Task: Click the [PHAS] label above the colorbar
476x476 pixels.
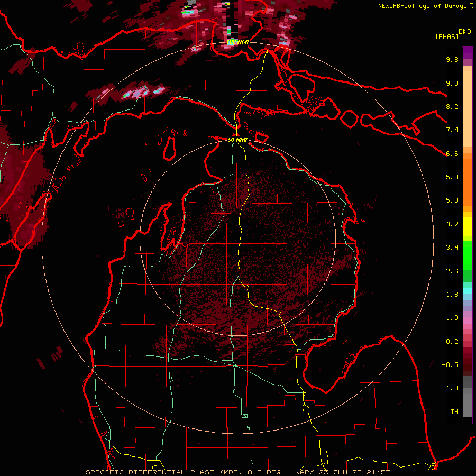Action: [x=447, y=36]
